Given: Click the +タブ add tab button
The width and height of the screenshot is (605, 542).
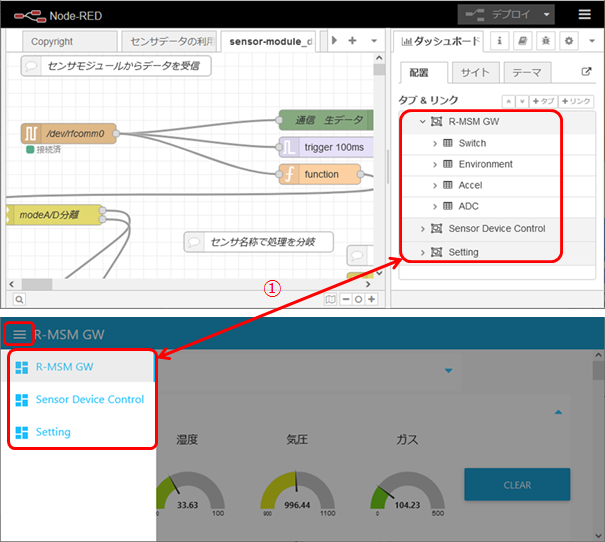Looking at the screenshot, I should (x=543, y=102).
